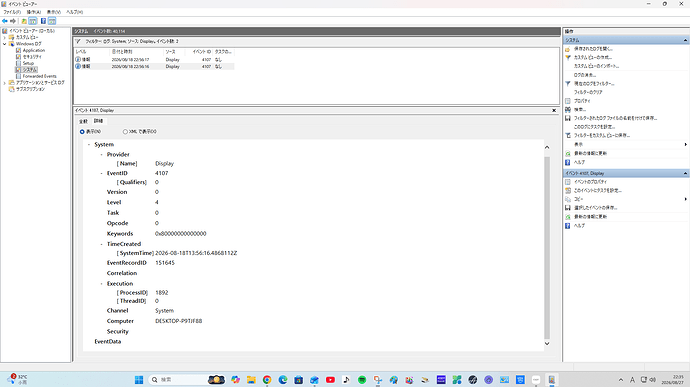Open the Forwarded Events log
This screenshot has height=387, width=690.
coord(40,76)
